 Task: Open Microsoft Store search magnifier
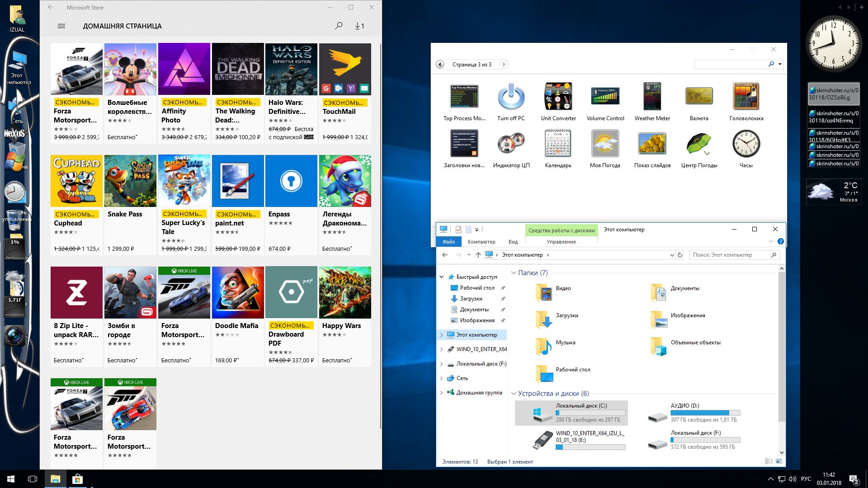pyautogui.click(x=338, y=26)
